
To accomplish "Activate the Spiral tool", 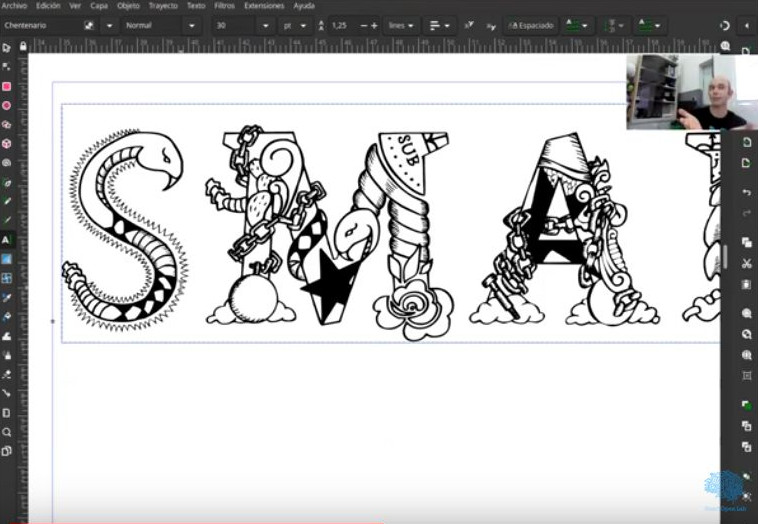I will click(7, 163).
